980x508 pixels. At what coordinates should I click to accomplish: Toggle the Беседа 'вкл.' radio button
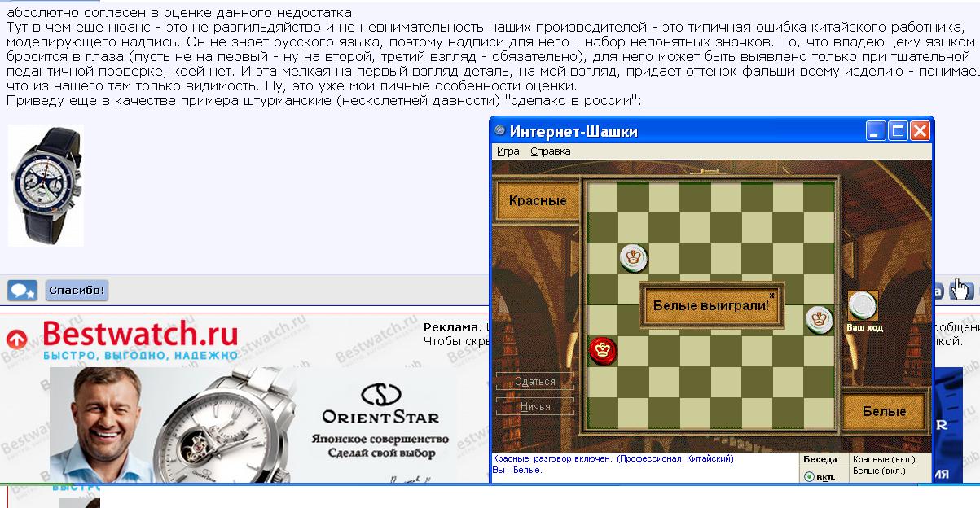(809, 476)
